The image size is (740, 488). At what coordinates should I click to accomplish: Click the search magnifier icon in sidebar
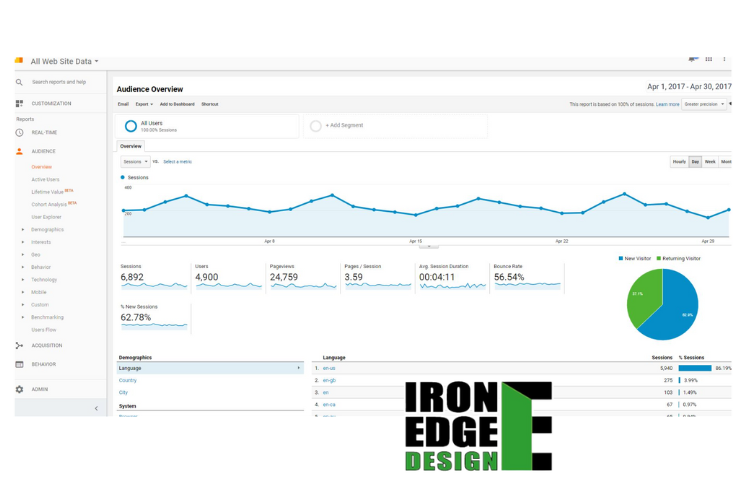tap(19, 82)
